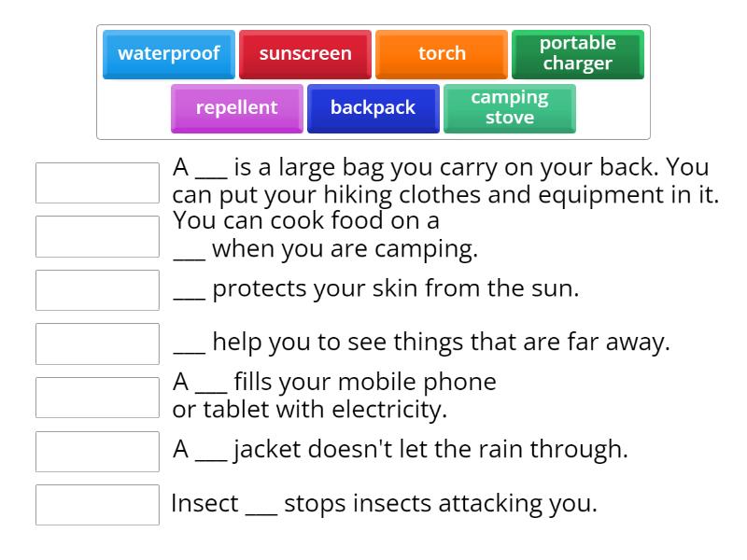This screenshot has width=747, height=560.
Task: Select the empty box beside the jacket sentence
Action: pos(98,451)
